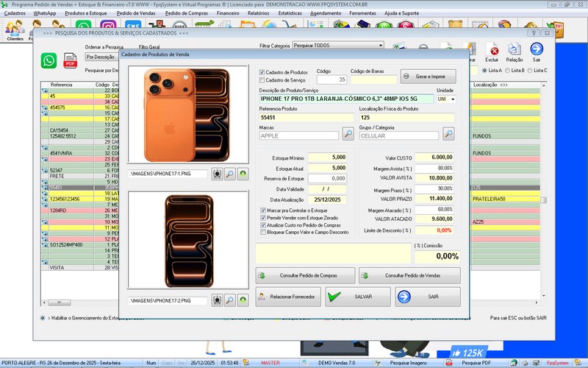Toggle Cadastro de Serviço checkbox

(262, 80)
